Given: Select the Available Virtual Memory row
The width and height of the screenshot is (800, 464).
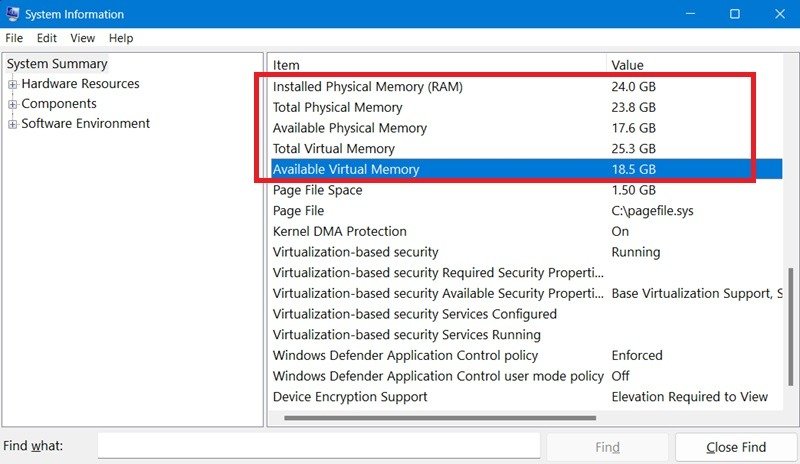Looking at the screenshot, I should point(526,169).
